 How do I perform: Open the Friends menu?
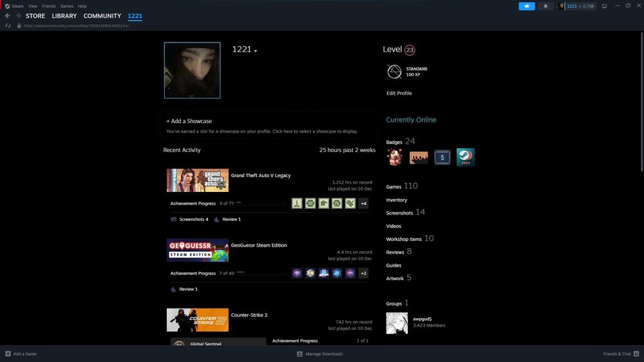pos(49,6)
